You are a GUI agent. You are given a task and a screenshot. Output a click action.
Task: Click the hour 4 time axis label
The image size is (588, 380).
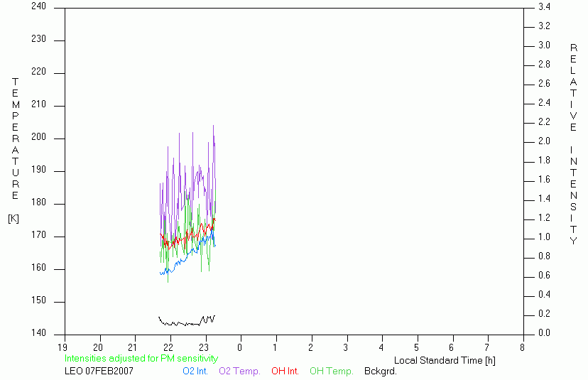click(381, 348)
